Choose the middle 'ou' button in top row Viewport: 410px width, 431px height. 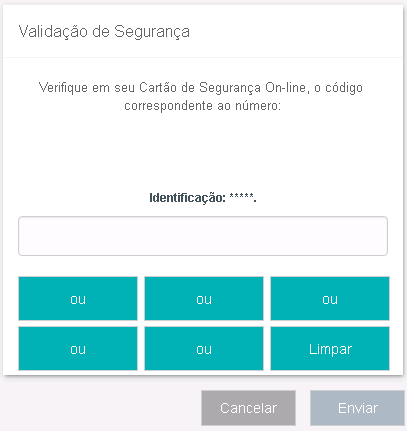click(204, 298)
